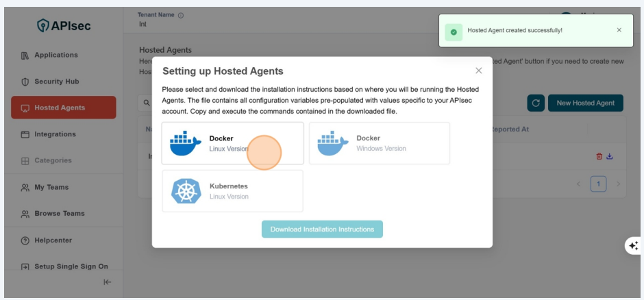Select the Docker Linux Version option
This screenshot has height=300, width=644.
click(232, 143)
